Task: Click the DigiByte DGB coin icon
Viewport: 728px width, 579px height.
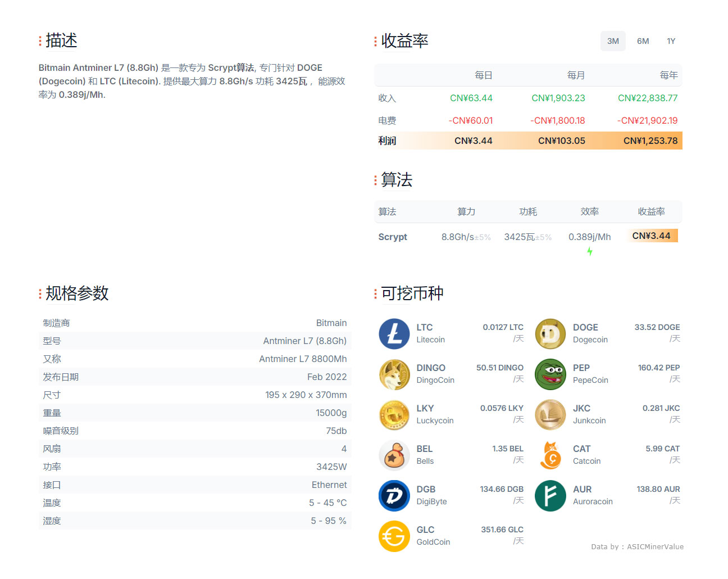Action: (394, 496)
